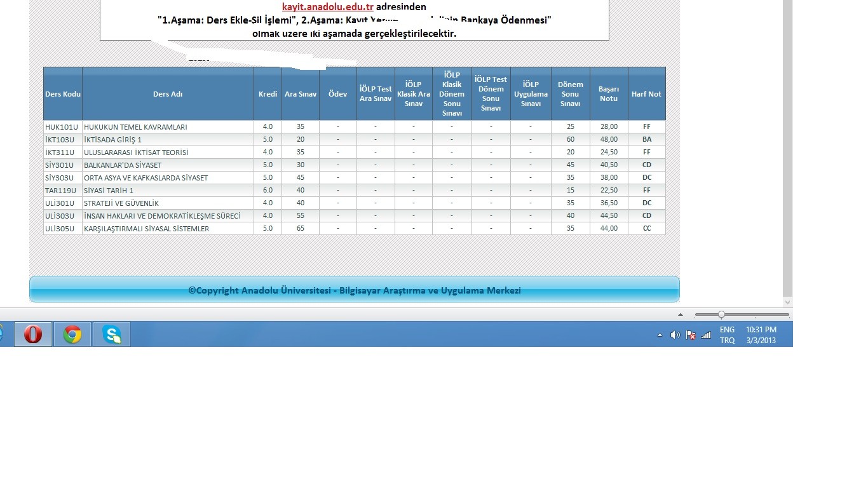868x488 pixels.
Task: Click the 48,00 Başarı Notu value
Action: coord(609,140)
